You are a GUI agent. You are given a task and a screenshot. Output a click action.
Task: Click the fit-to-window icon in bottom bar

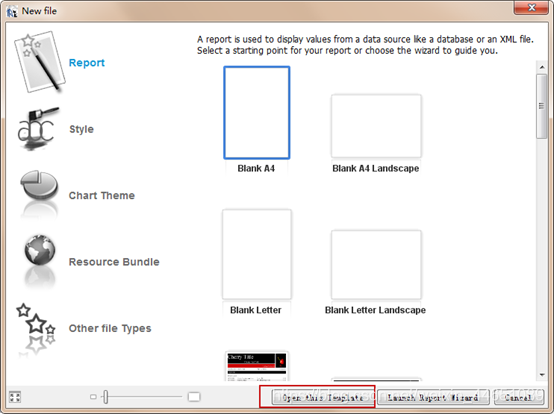pos(15,397)
